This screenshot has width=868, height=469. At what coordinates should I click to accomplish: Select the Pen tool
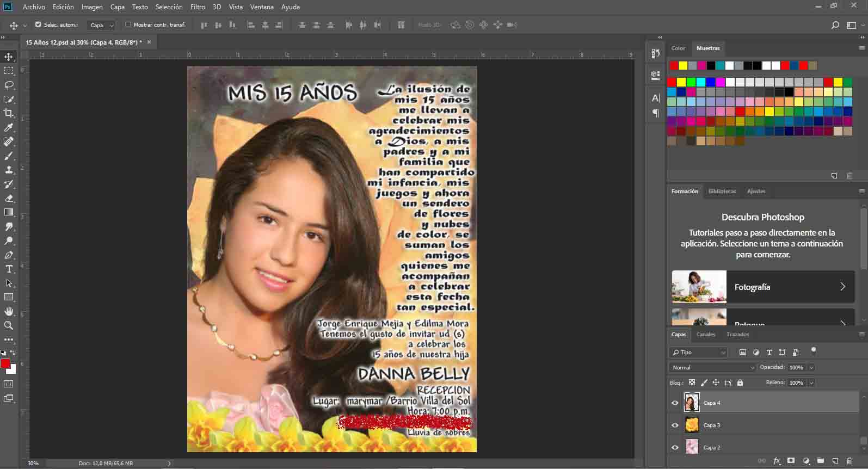(x=9, y=255)
